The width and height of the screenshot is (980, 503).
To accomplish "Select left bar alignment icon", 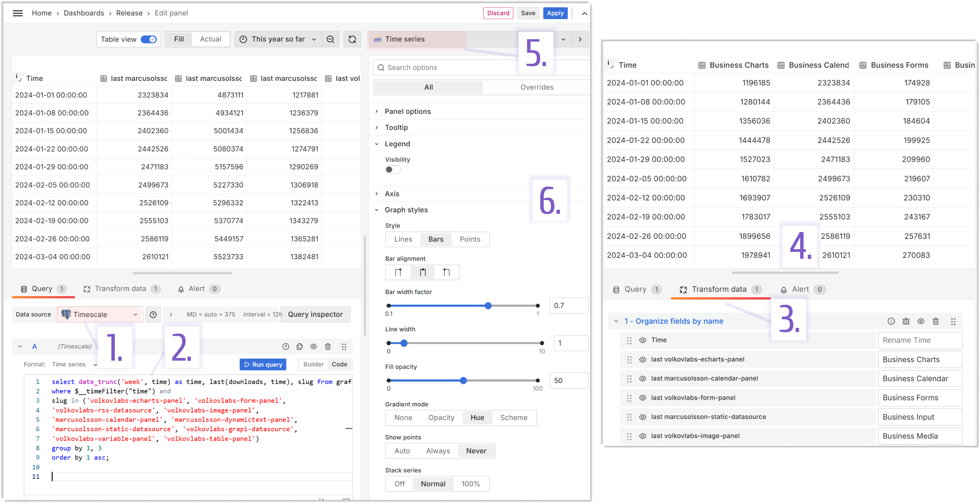I will click(x=398, y=273).
